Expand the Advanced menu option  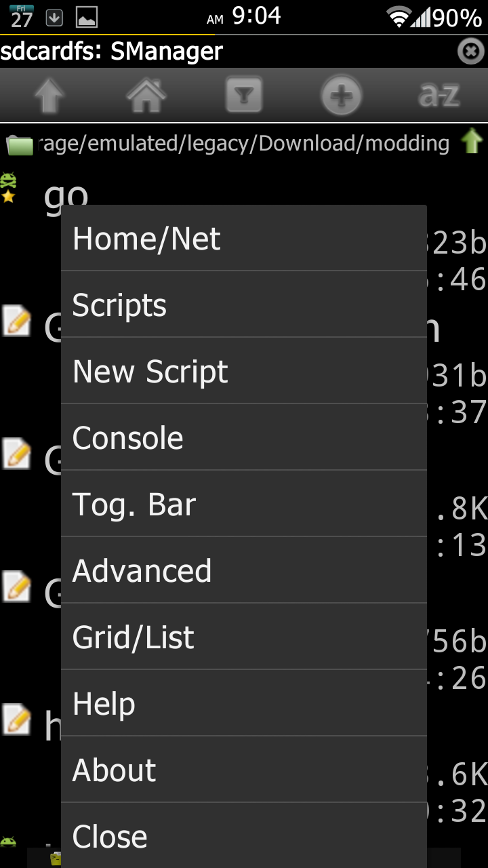pos(244,571)
